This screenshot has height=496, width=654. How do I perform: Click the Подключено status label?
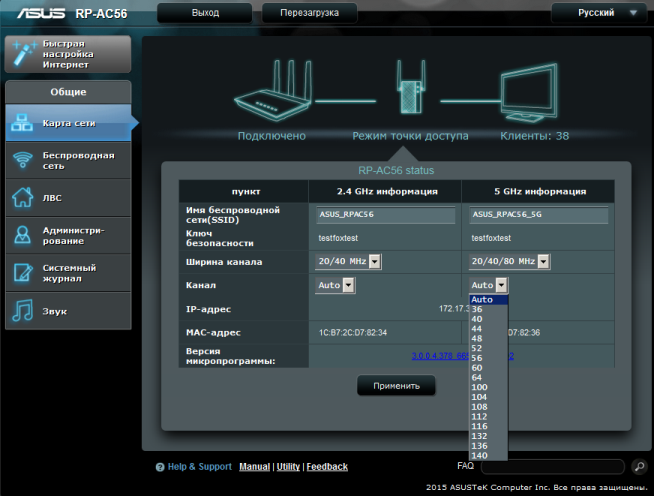tap(272, 136)
